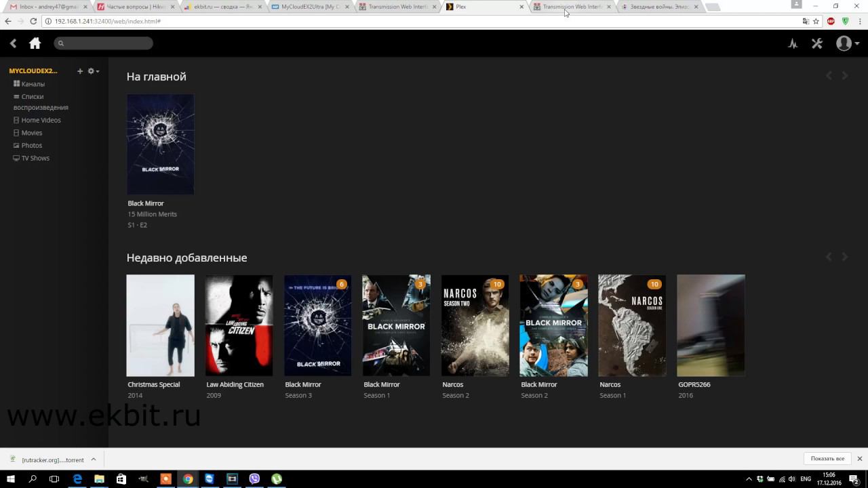The image size is (868, 488).
Task: Open the Narcos Season 2 poster
Action: 475,325
